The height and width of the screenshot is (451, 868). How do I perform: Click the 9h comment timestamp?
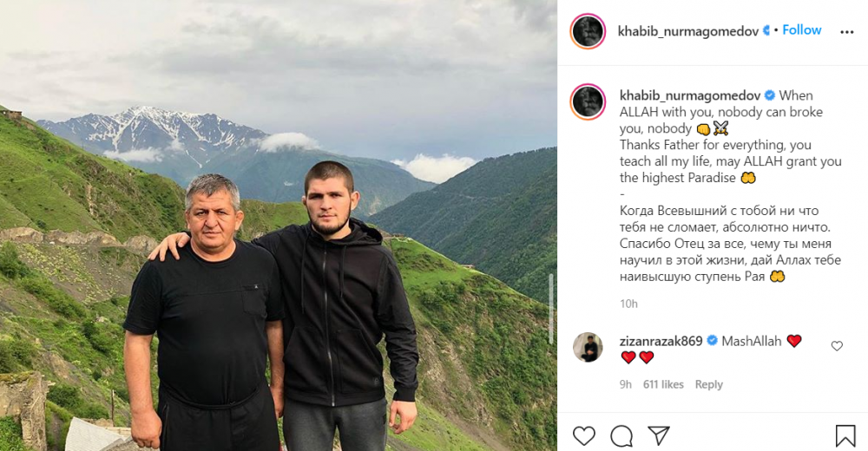tap(626, 384)
